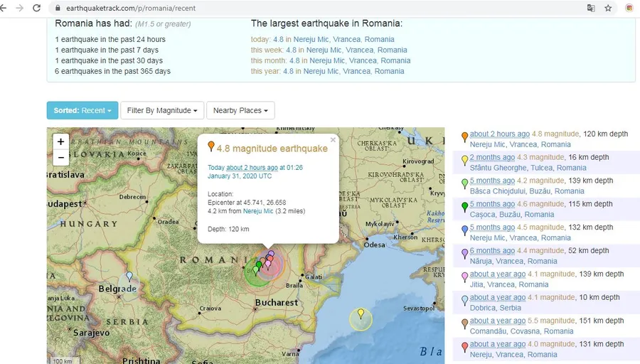The width and height of the screenshot is (640, 364).
Task: Open the Sorted: Recent dropdown
Action: 82,110
